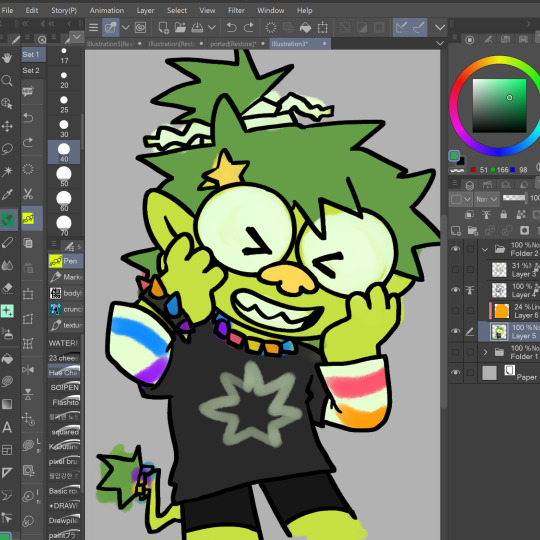Click the scissors Cut icon in quick access
The image size is (540, 540).
(28, 194)
